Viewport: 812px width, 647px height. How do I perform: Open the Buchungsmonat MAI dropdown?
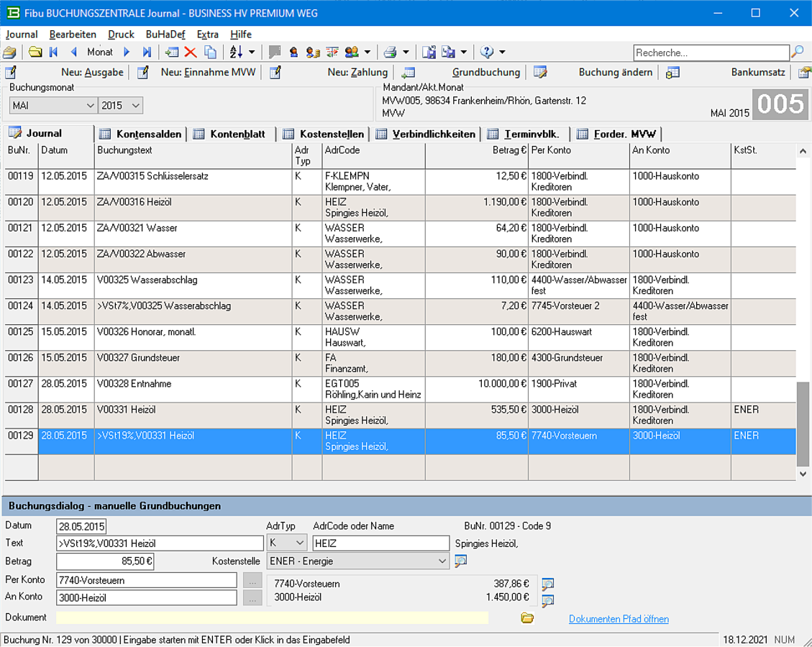click(x=90, y=106)
